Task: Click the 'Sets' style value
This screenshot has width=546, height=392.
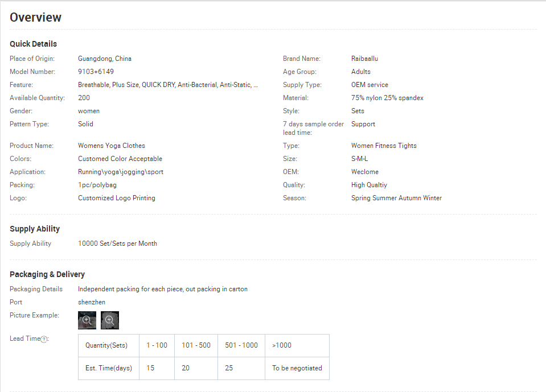Action: pos(358,111)
